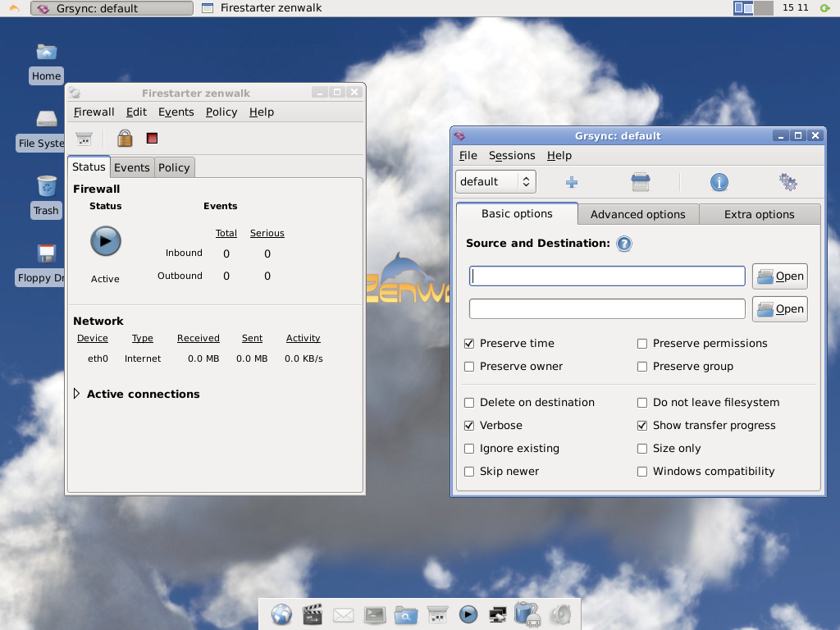Switch to Extra options tab
Image resolution: width=840 pixels, height=630 pixels.
[x=759, y=214]
